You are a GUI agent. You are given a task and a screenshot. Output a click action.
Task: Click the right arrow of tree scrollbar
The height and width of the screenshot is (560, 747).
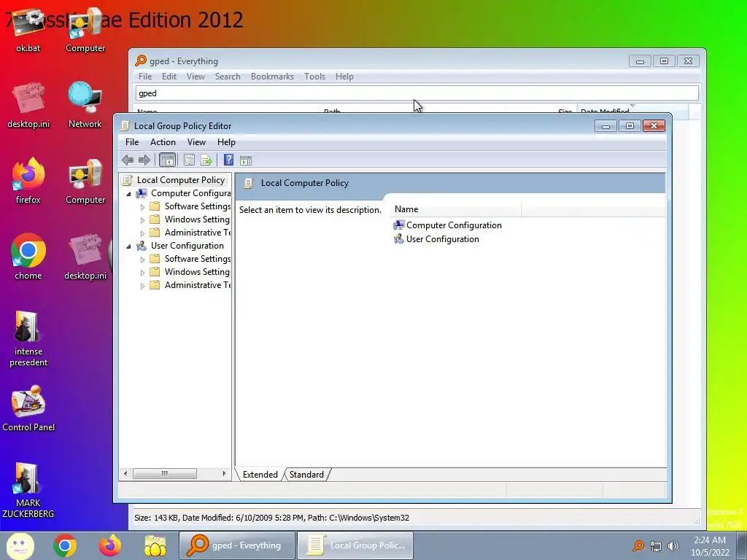point(224,473)
